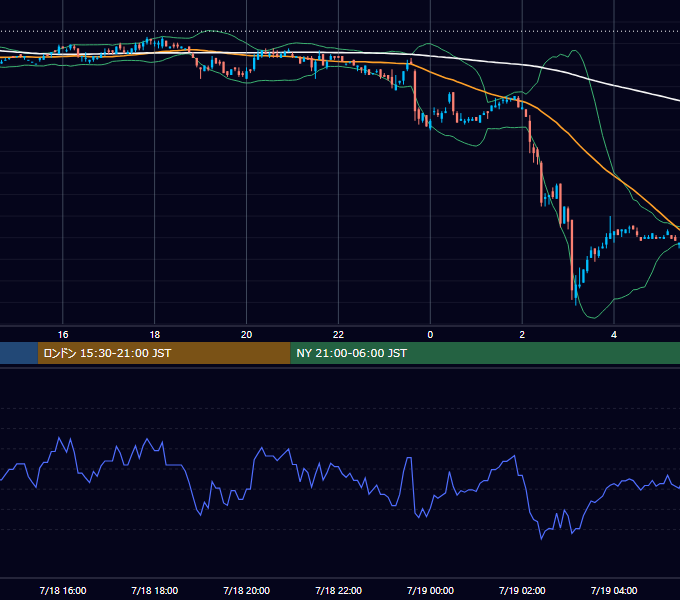Click the 0 hour label on price chart axis

(430, 335)
